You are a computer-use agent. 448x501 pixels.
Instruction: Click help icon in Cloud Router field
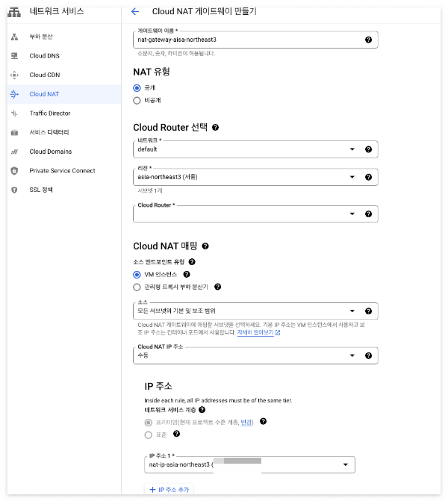pyautogui.click(x=368, y=214)
